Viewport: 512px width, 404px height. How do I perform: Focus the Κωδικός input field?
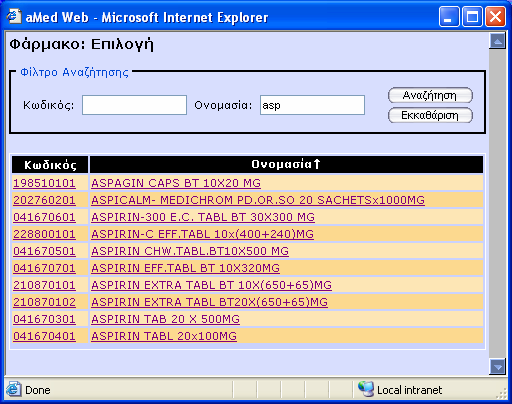[x=134, y=105]
